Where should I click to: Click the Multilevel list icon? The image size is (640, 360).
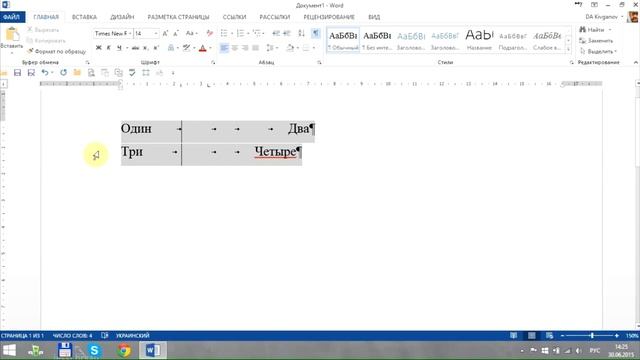click(x=256, y=33)
